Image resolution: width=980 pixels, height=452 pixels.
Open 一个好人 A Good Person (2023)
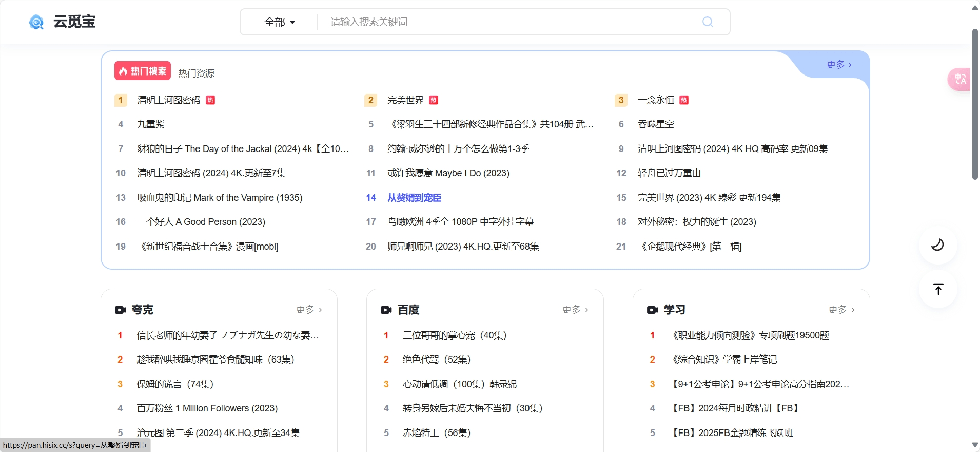coord(201,222)
